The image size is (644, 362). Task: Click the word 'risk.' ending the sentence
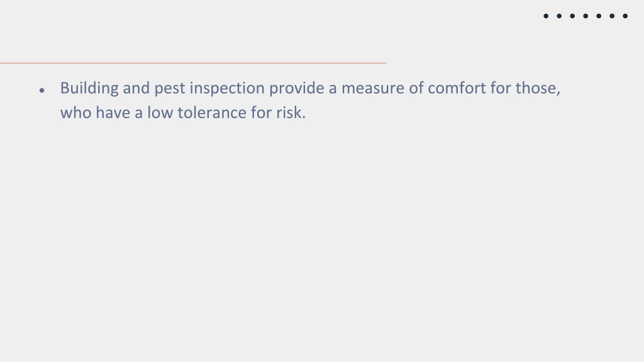coord(291,112)
